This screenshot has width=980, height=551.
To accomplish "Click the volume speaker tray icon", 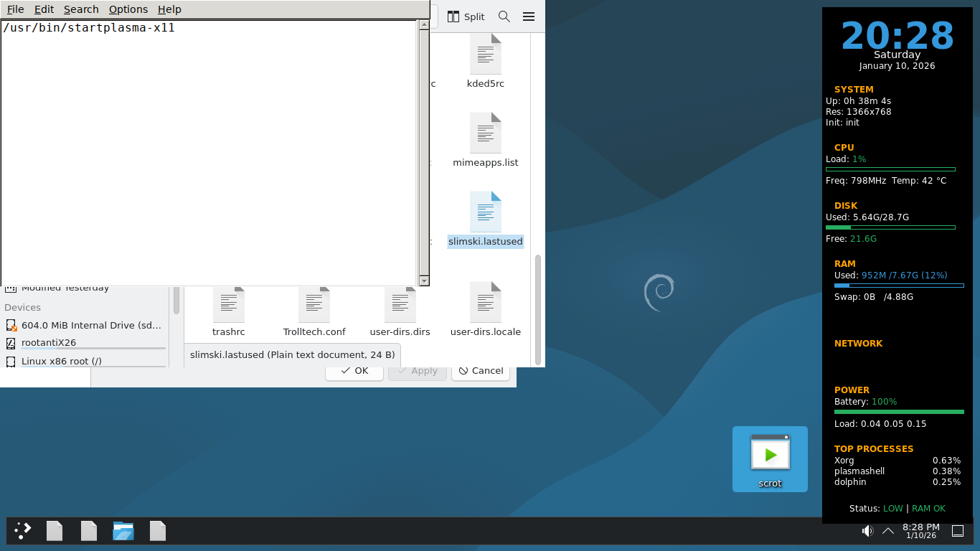I will coord(867,531).
